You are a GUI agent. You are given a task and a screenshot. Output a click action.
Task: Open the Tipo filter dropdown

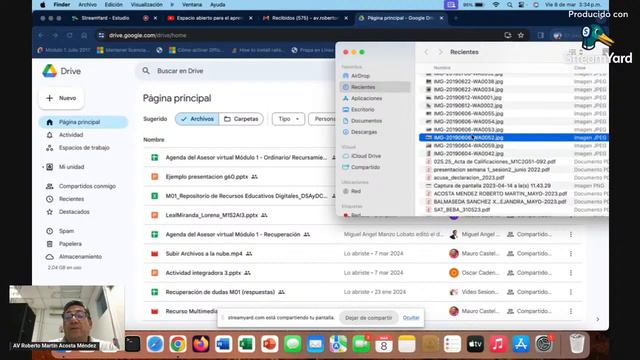[289, 119]
